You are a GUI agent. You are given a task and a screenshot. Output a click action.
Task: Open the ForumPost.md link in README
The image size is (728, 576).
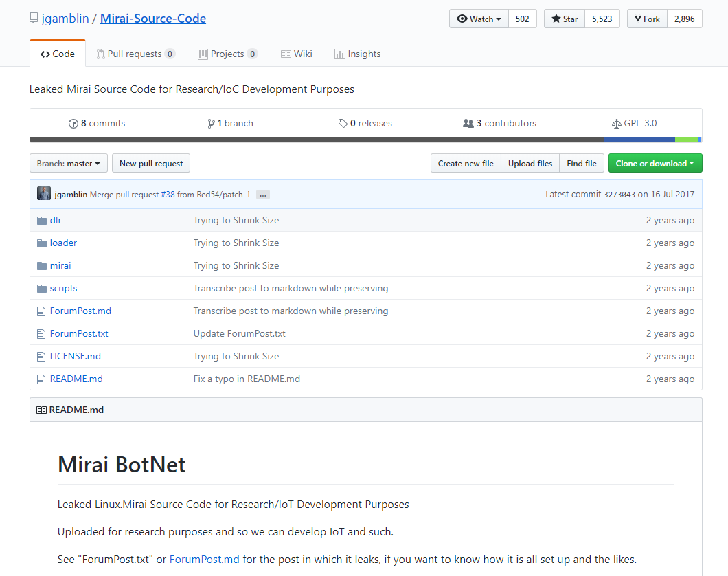click(x=204, y=560)
